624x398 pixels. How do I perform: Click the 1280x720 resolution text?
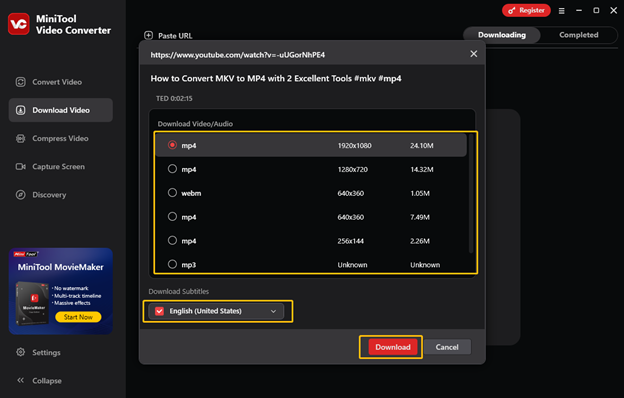[353, 170]
